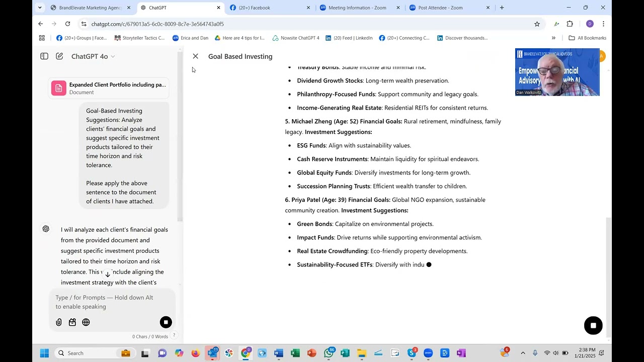This screenshot has height=362, width=644.
Task: Bookmark this page with star icon
Action: (x=537, y=24)
